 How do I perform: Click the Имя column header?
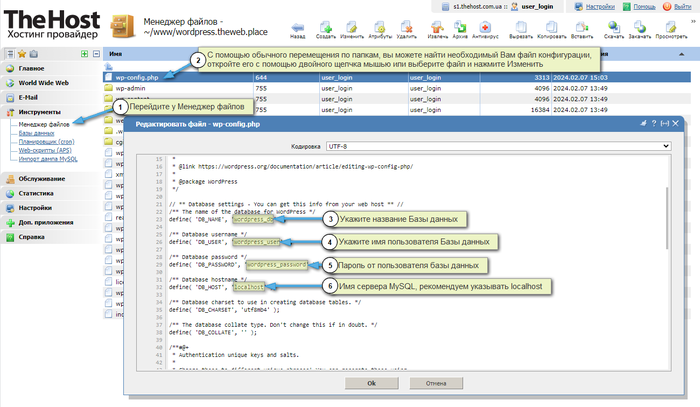pyautogui.click(x=116, y=54)
